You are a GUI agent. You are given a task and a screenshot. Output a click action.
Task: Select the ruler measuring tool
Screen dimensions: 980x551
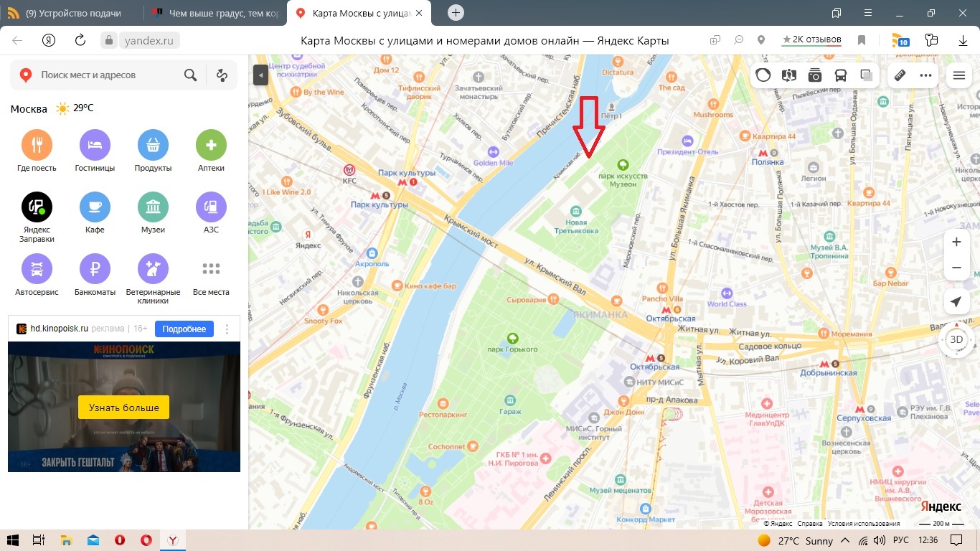coord(900,75)
